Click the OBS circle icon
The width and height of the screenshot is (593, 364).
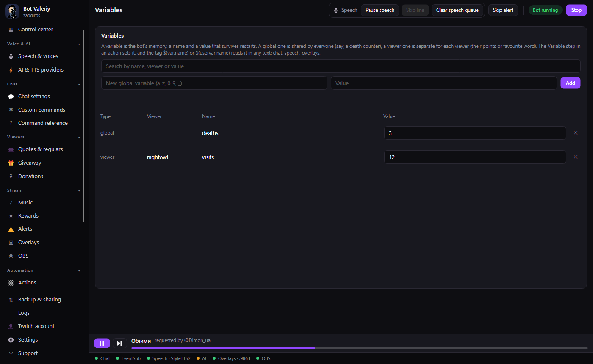click(11, 256)
